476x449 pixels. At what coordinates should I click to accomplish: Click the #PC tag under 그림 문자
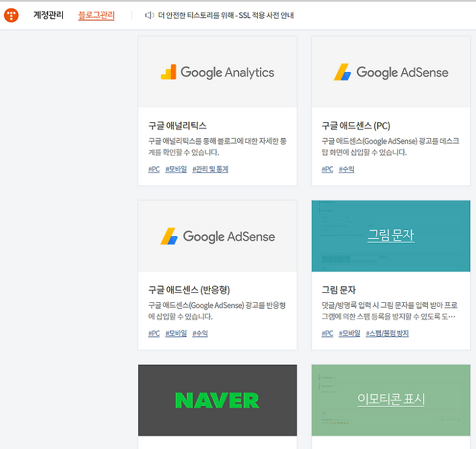pos(327,333)
